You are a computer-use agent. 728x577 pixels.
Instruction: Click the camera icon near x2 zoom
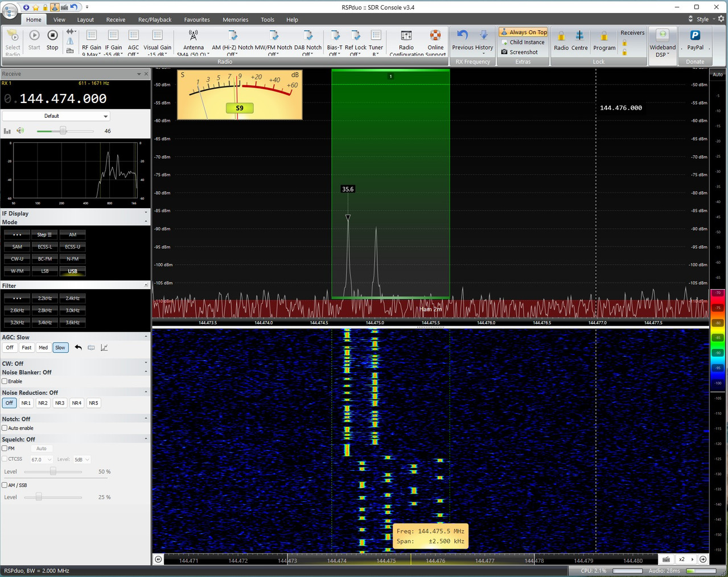[666, 559]
